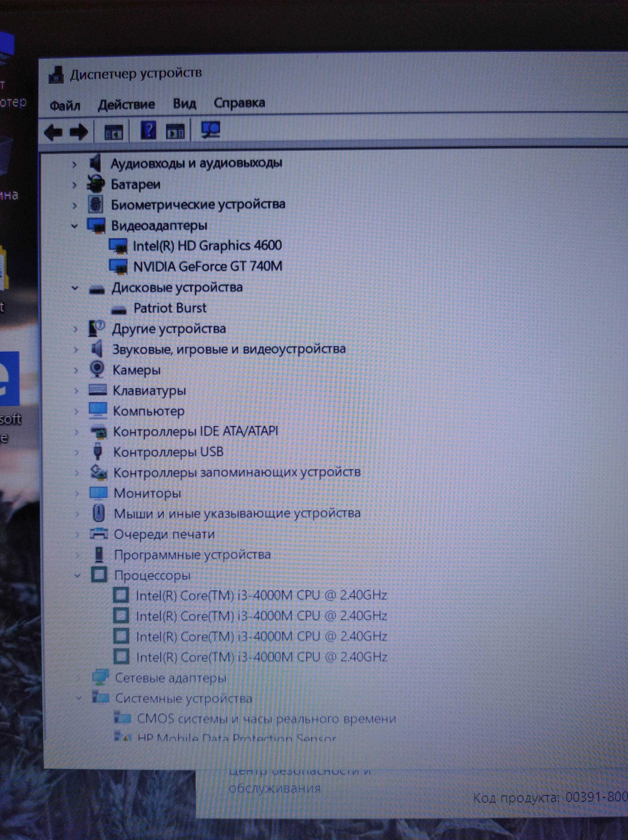The width and height of the screenshot is (628, 840).
Task: Select the Программные устройства category
Action: click(x=192, y=555)
